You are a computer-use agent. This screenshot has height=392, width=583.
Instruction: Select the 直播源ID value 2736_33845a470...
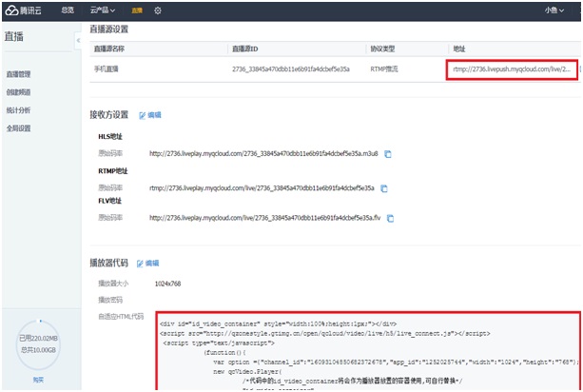(291, 69)
